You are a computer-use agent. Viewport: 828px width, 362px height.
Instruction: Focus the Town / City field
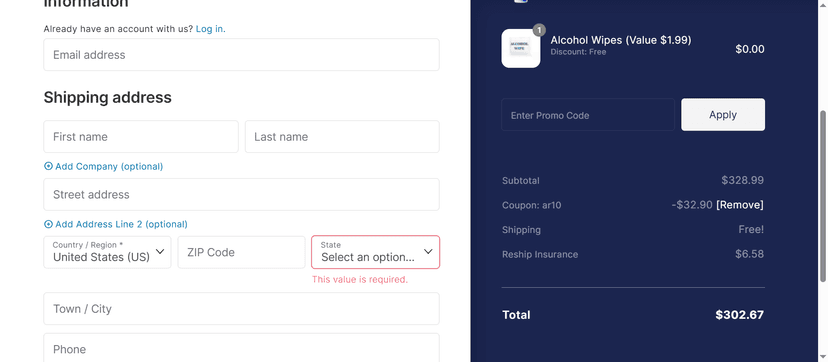241,309
